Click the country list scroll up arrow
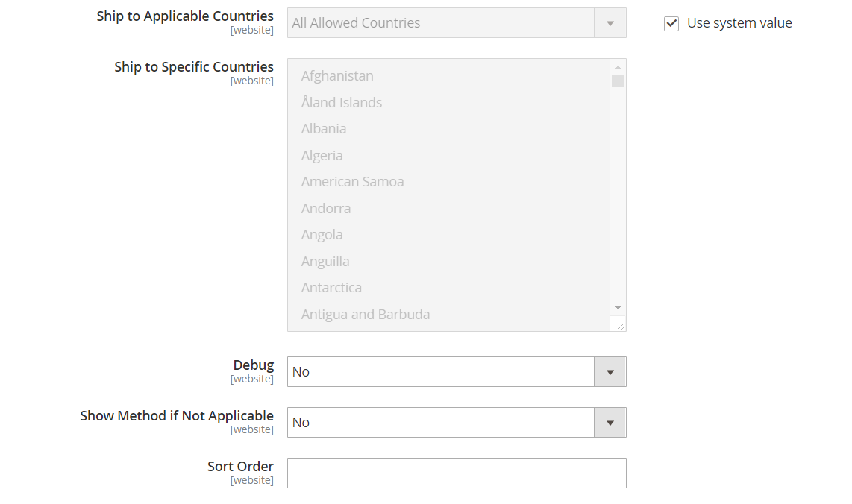This screenshot has width=852, height=504. click(618, 68)
